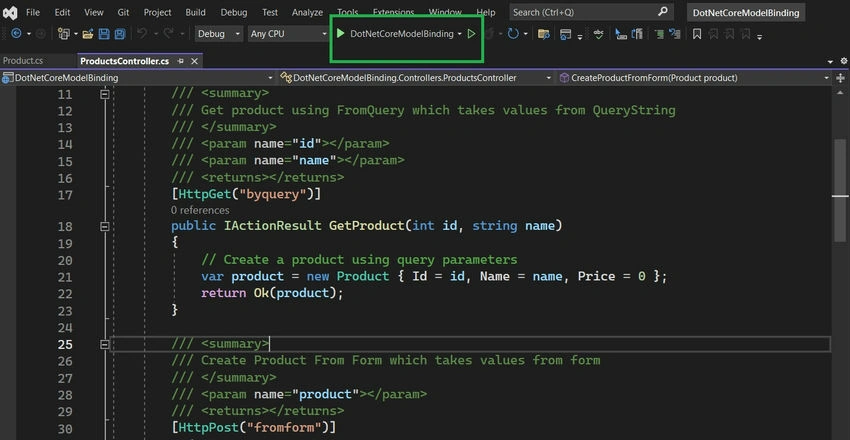Click the cursor-with-keyboard toolbar icon
Viewport: 850px width, 440px height.
(x=621, y=34)
